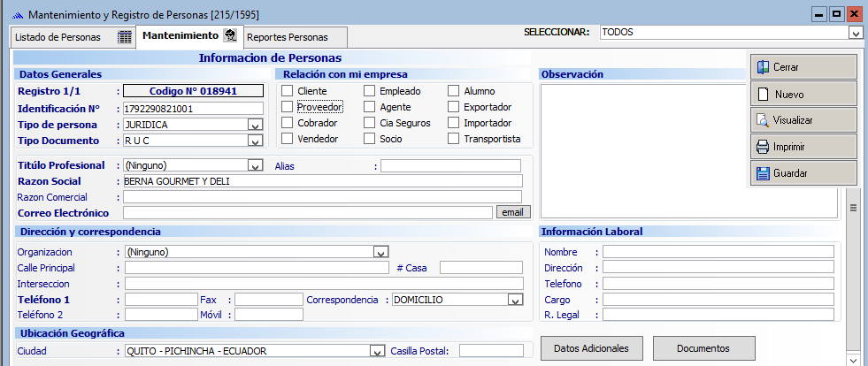Open the SELECCIONAR combo box
Image resolution: width=868 pixels, height=366 pixels.
[855, 33]
